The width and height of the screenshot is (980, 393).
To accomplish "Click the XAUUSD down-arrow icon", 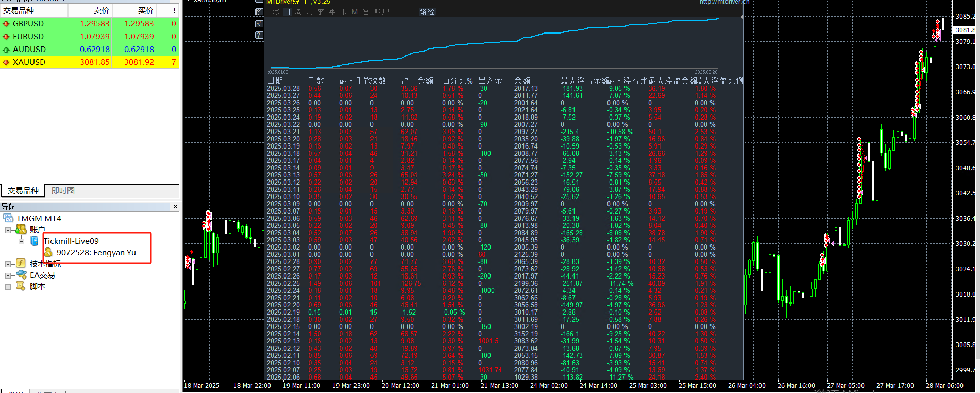I will (6, 62).
